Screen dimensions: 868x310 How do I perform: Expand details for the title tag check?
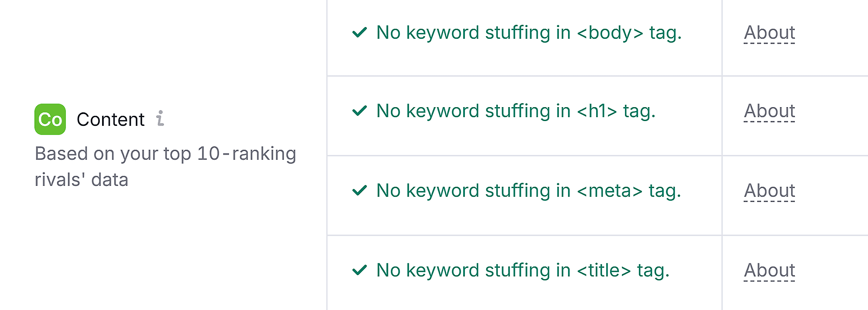pos(769,269)
